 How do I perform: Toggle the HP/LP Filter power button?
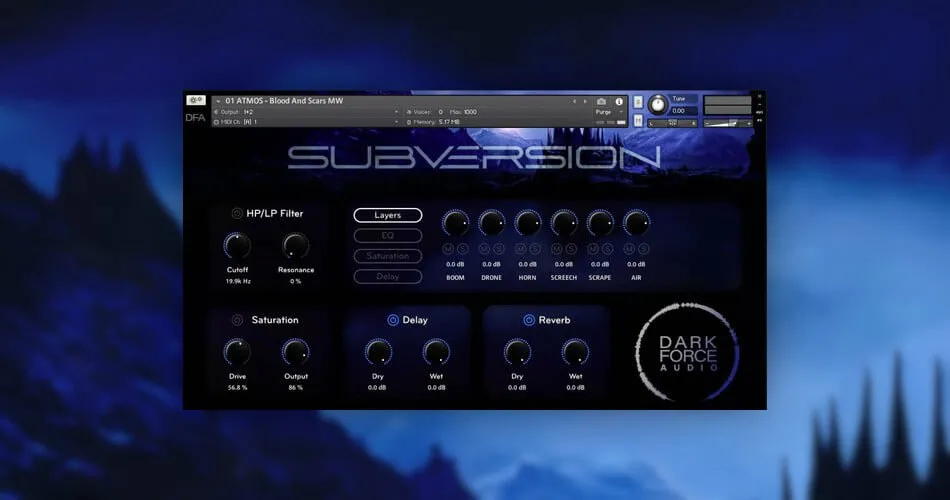click(x=237, y=213)
